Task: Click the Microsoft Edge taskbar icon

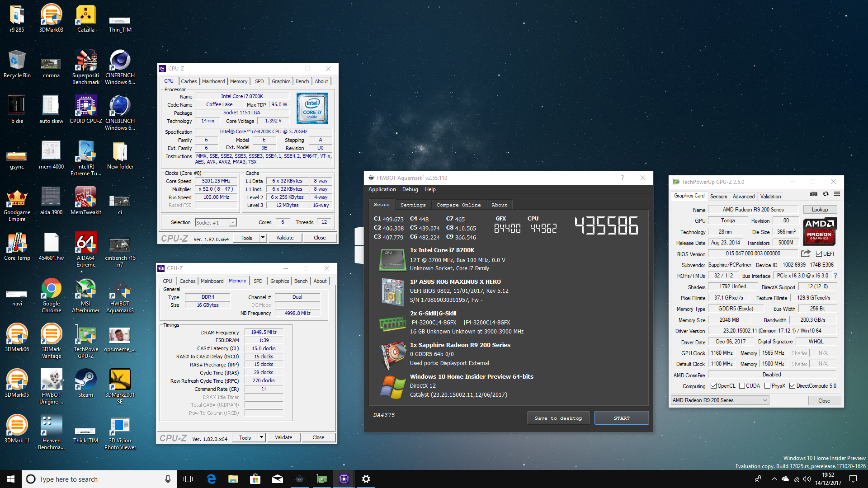Action: (x=211, y=479)
